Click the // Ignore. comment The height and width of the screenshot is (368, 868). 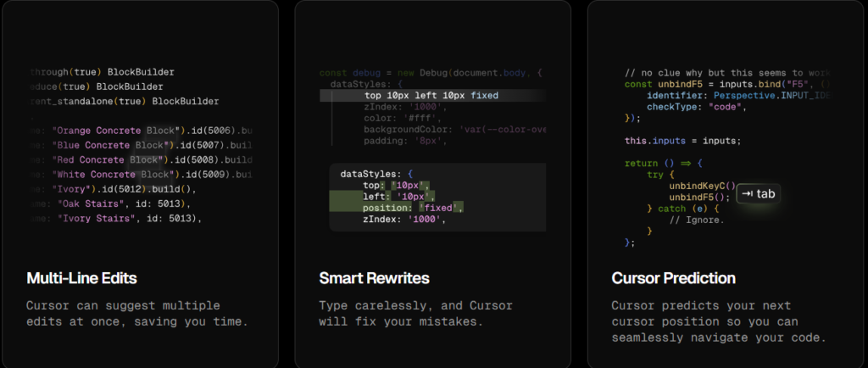click(x=697, y=220)
